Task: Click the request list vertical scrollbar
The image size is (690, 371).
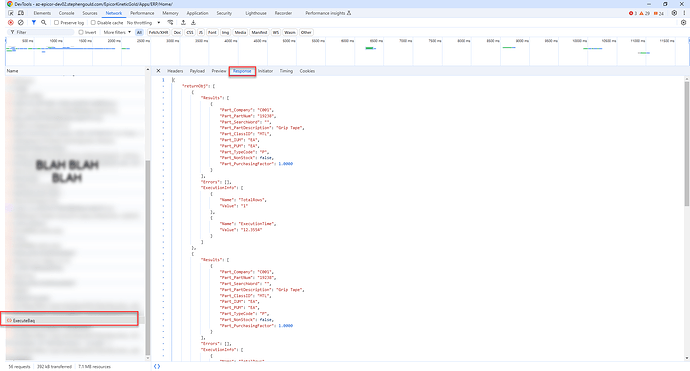Action: pyautogui.click(x=148, y=257)
